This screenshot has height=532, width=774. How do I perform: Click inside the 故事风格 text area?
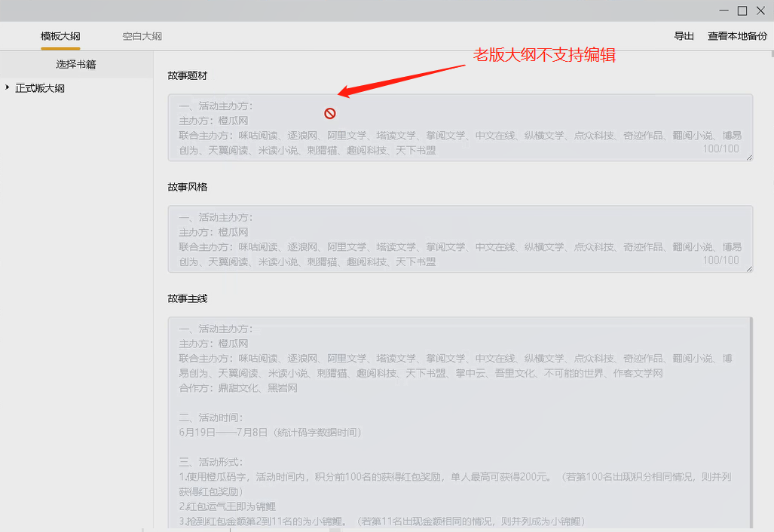[x=460, y=239]
